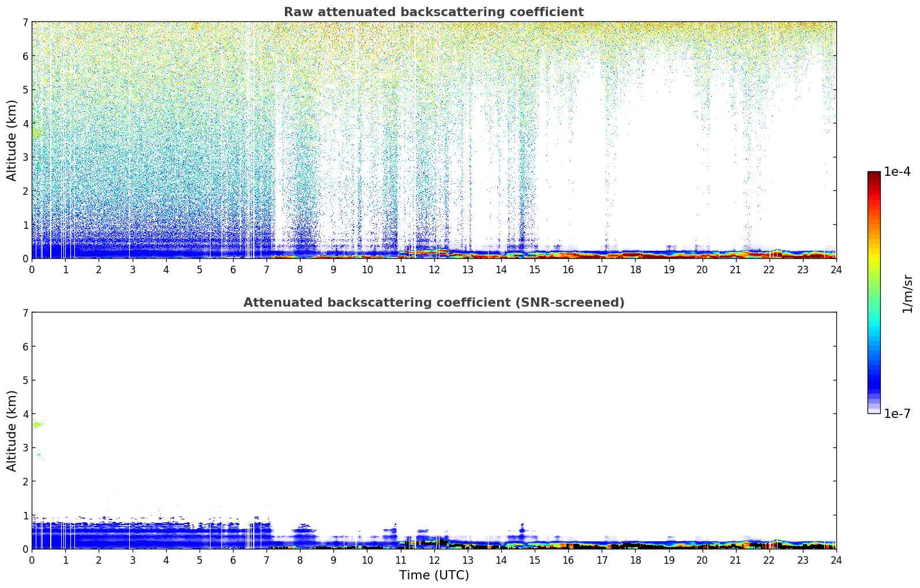Click the '12' time tick under raw plot

(434, 269)
